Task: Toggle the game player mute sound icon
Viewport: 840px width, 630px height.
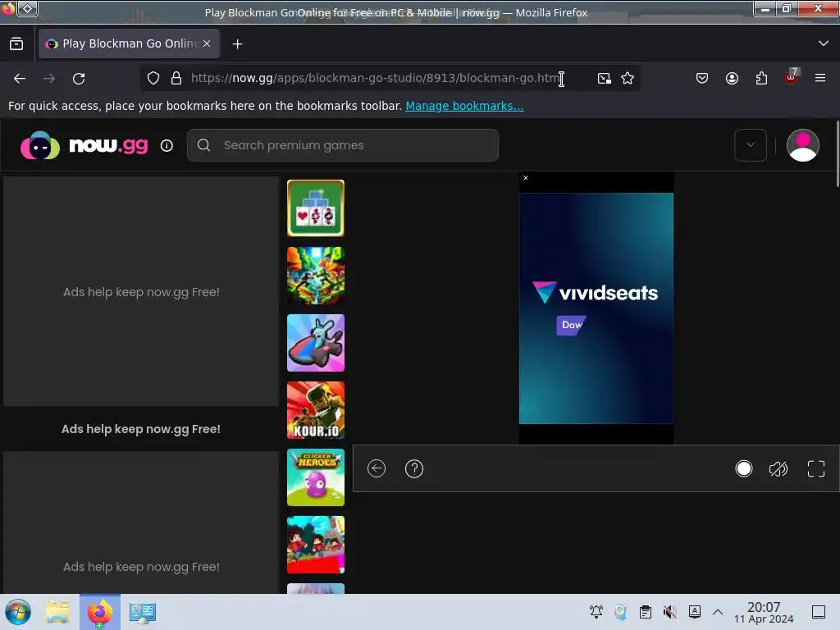Action: click(x=778, y=469)
